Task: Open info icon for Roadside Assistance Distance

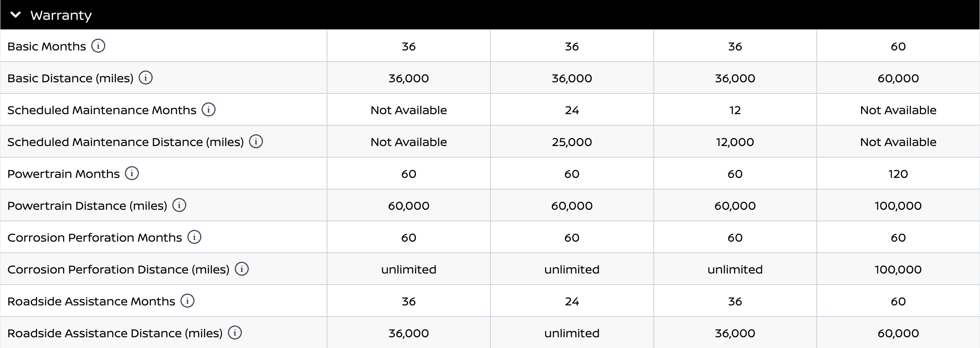Action: coord(235,332)
